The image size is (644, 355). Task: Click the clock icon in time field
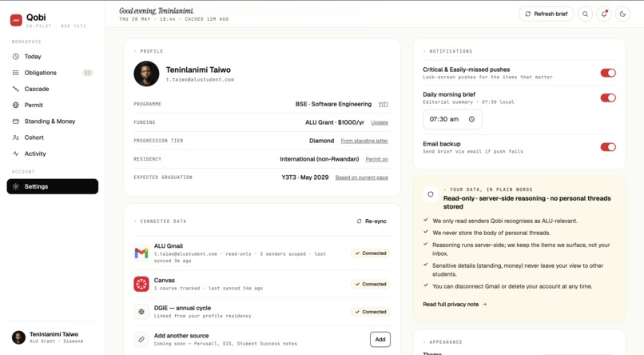(471, 119)
